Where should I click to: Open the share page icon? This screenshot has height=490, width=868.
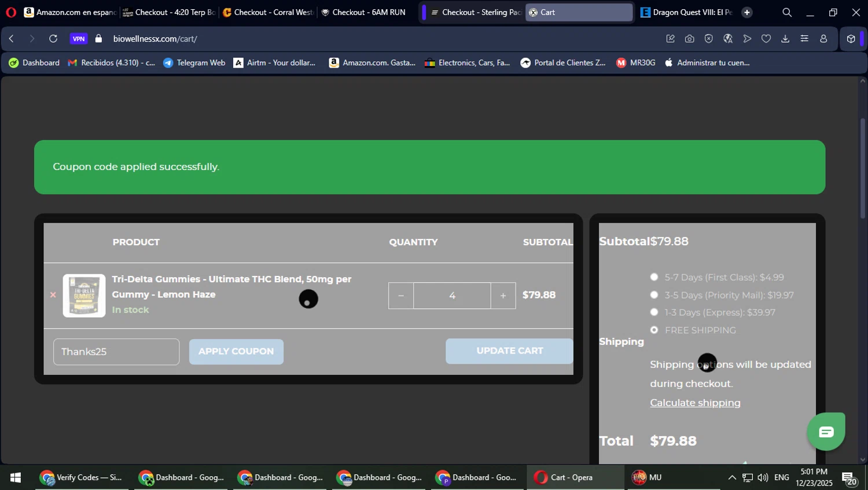tap(671, 39)
